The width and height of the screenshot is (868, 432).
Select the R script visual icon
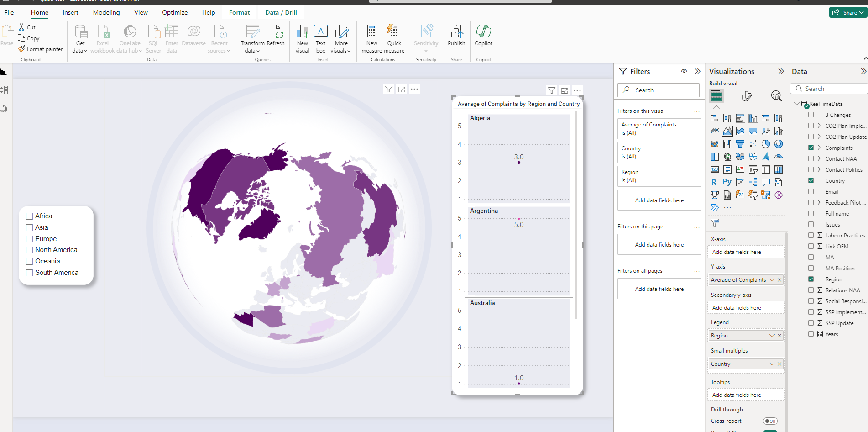(x=714, y=182)
